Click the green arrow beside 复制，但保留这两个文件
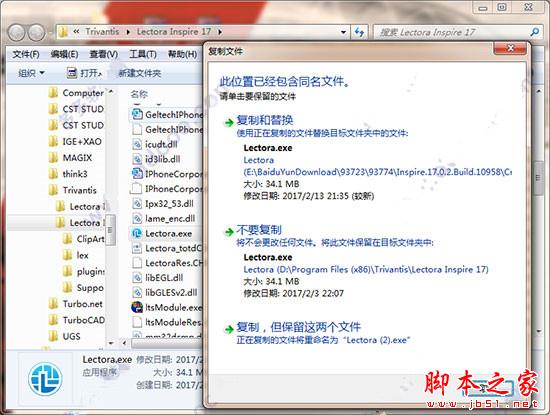 229,329
